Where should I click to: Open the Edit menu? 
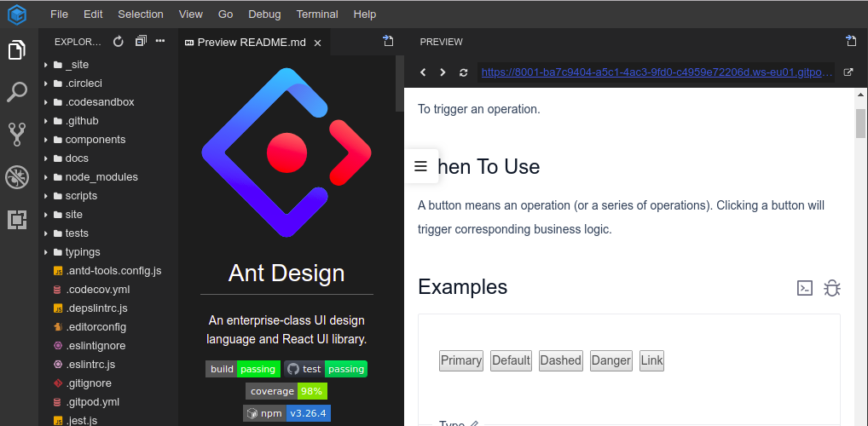tap(93, 14)
